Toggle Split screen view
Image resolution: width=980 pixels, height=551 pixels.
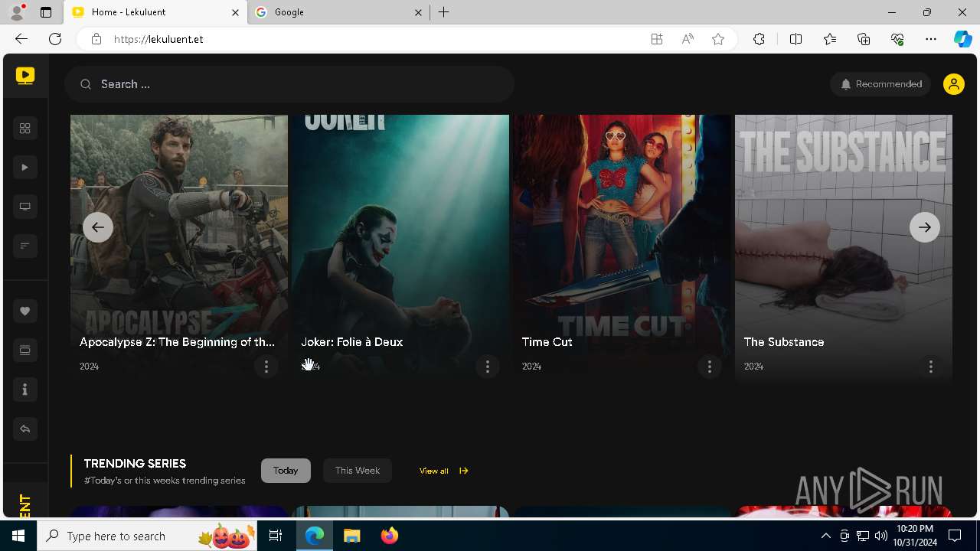[795, 39]
